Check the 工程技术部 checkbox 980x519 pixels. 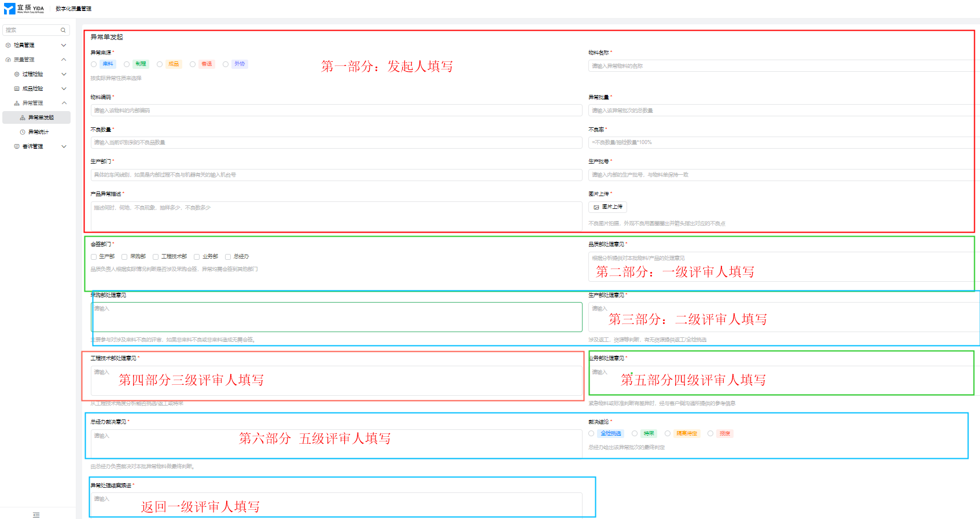[x=156, y=257]
